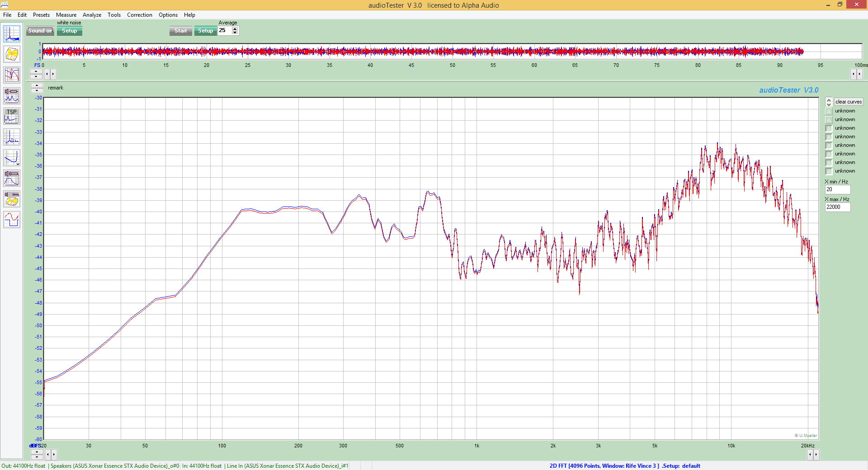Click dBFS scale up arrow at bottom left
Image resolution: width=868 pixels, height=470 pixels.
[37, 452]
